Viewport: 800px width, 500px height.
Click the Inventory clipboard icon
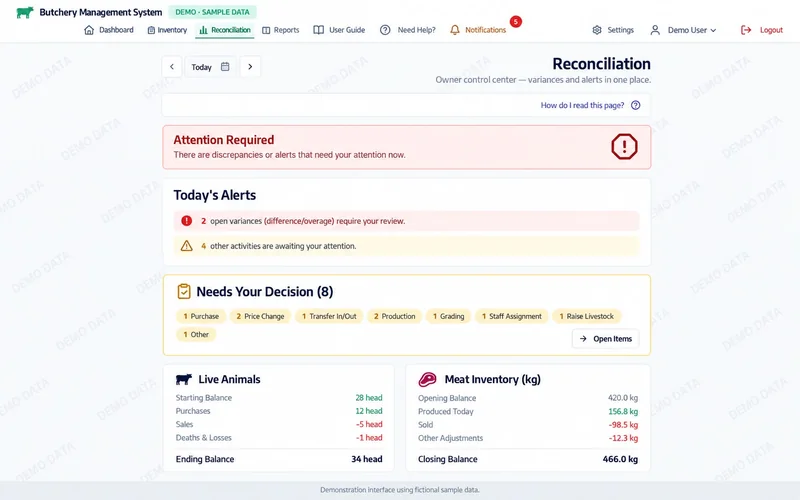[x=151, y=30]
